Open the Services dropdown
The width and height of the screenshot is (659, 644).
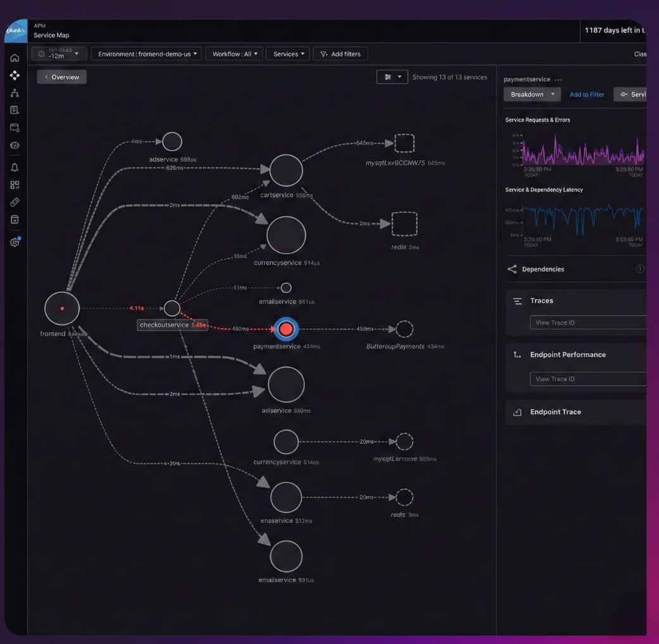click(288, 54)
